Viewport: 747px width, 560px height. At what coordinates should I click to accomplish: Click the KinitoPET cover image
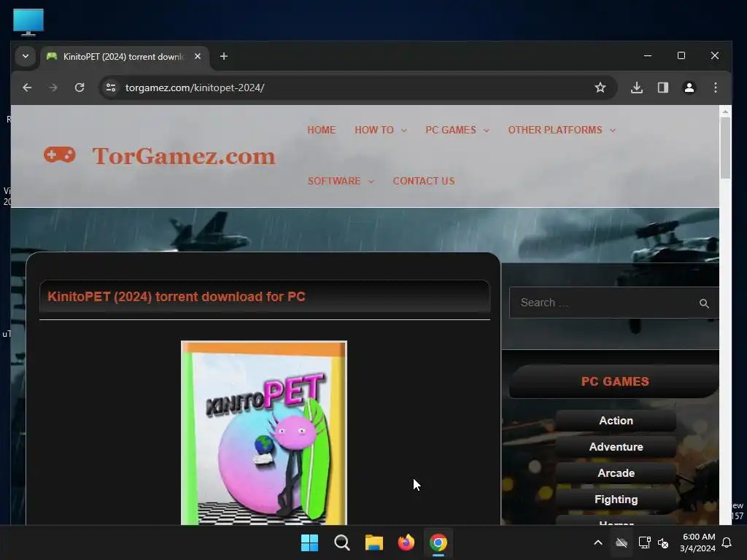click(x=264, y=432)
